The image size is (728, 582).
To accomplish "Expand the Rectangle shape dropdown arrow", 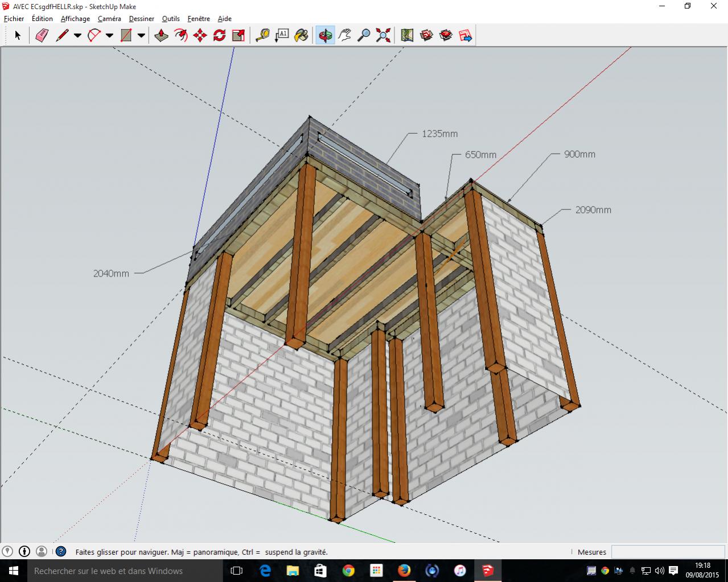I will click(141, 36).
